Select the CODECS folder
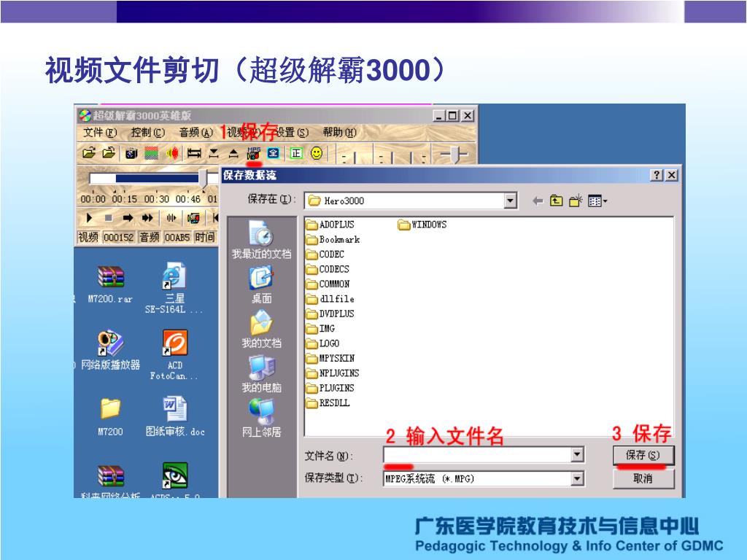 328,269
